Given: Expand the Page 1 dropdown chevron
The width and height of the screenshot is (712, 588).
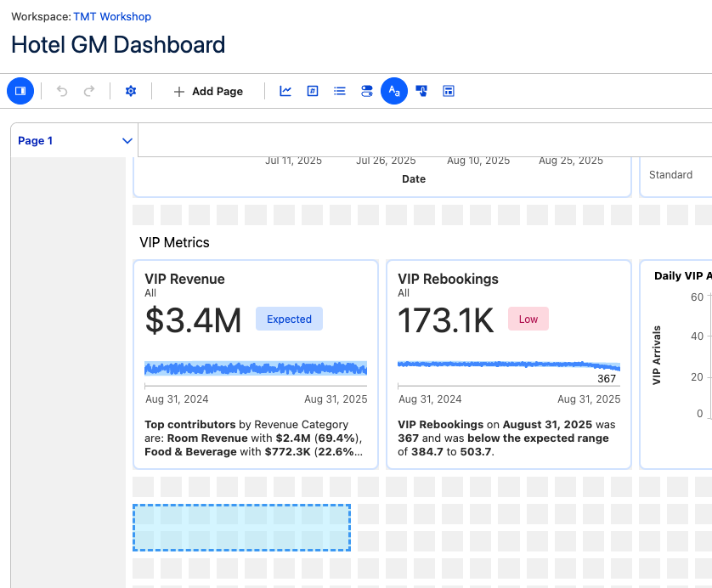Looking at the screenshot, I should (x=127, y=141).
